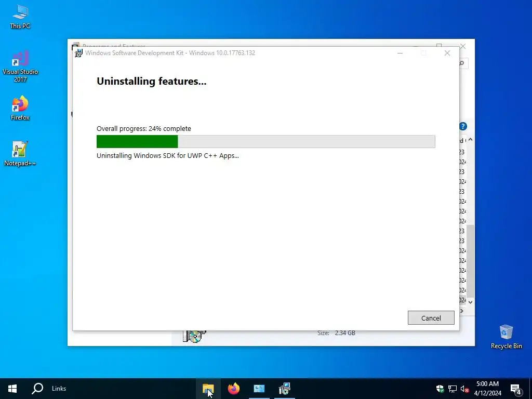Switch to SDK installer taskbar icon
The height and width of the screenshot is (399, 532).
coord(284,389)
